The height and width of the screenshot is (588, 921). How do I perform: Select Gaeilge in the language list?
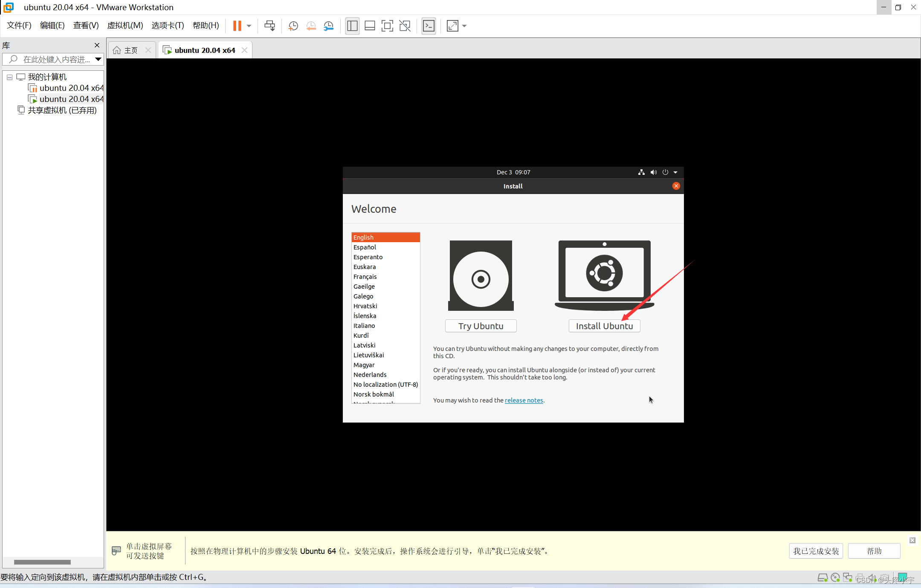tap(386, 287)
